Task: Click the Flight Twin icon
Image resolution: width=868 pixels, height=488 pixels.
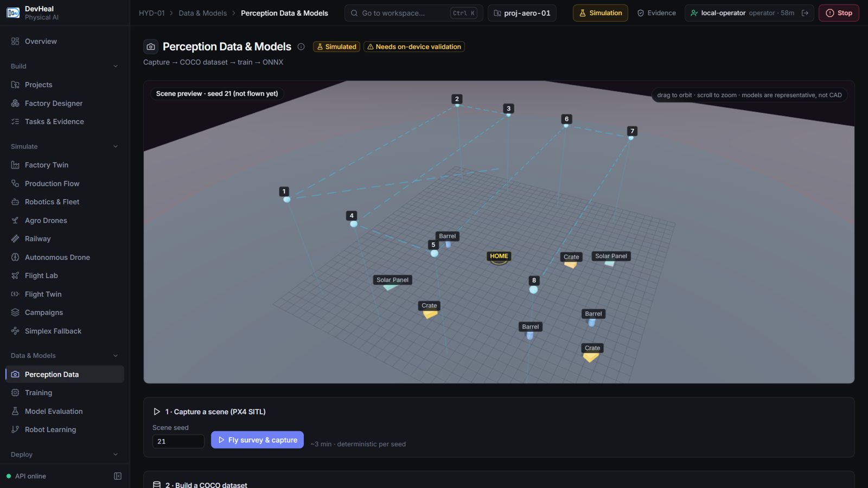Action: pyautogui.click(x=15, y=294)
